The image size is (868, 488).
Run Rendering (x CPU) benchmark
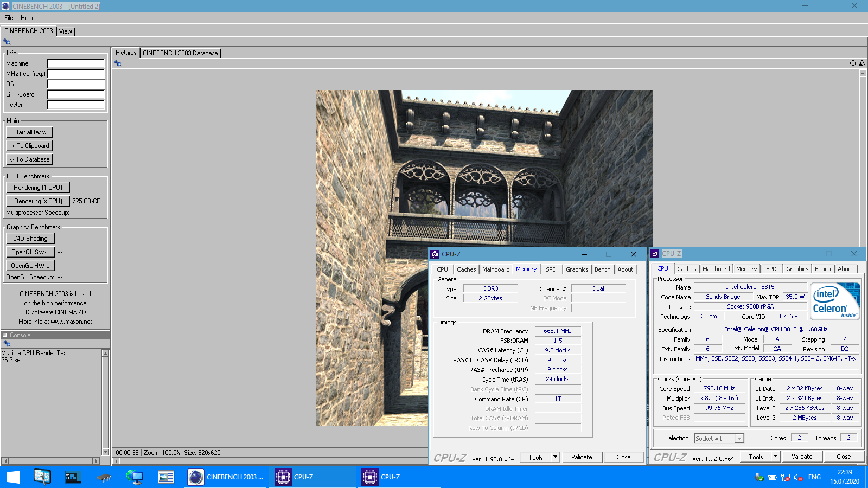point(38,201)
